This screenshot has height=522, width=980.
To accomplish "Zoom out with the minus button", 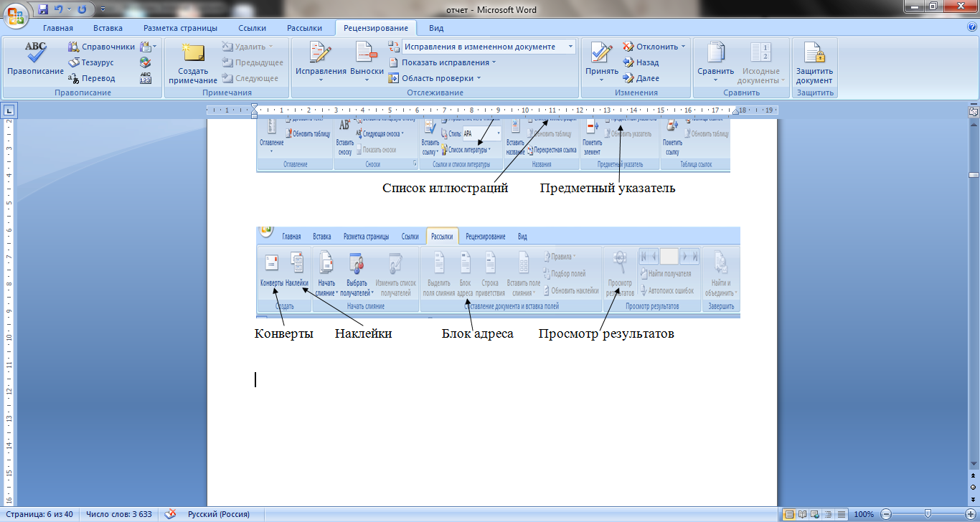I will point(886,514).
